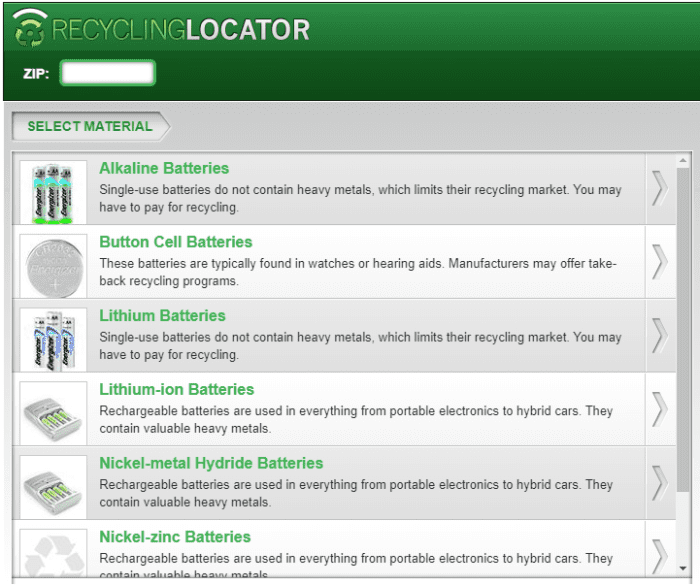Open the Button Cell Batteries coin thumbnail
Viewport: 700px width, 585px height.
(x=53, y=266)
